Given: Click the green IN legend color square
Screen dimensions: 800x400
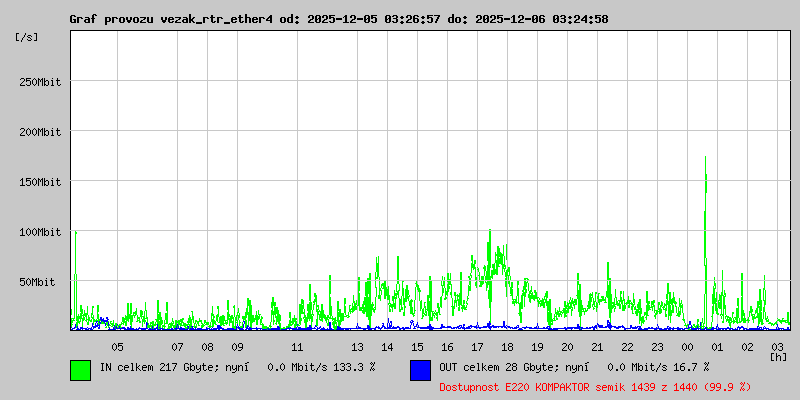Looking at the screenshot, I should 80,370.
